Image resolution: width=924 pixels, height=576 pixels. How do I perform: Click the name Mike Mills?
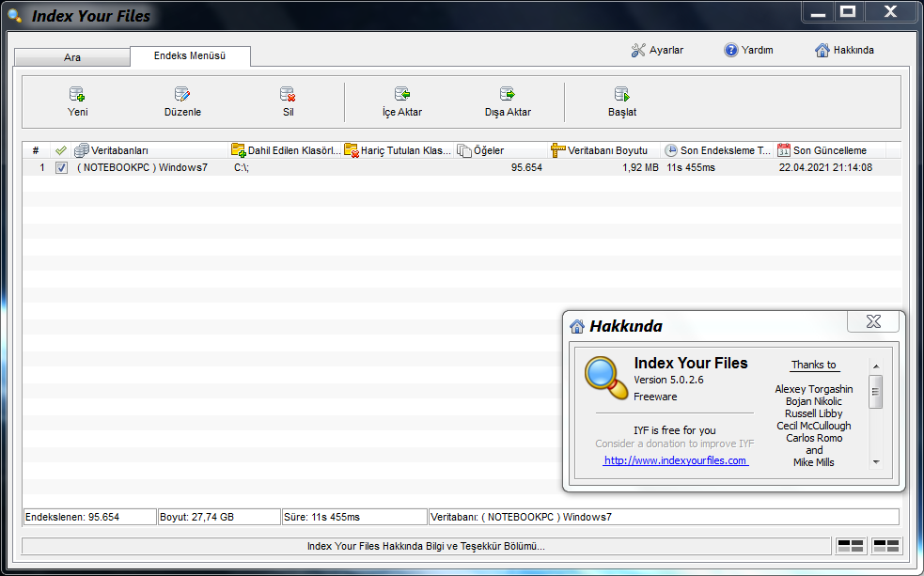[x=814, y=462]
